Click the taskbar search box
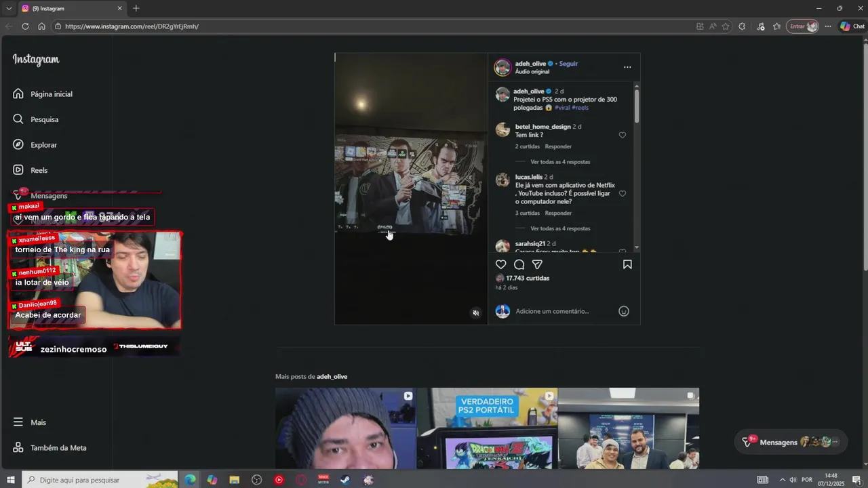This screenshot has width=868, height=488. point(100,480)
